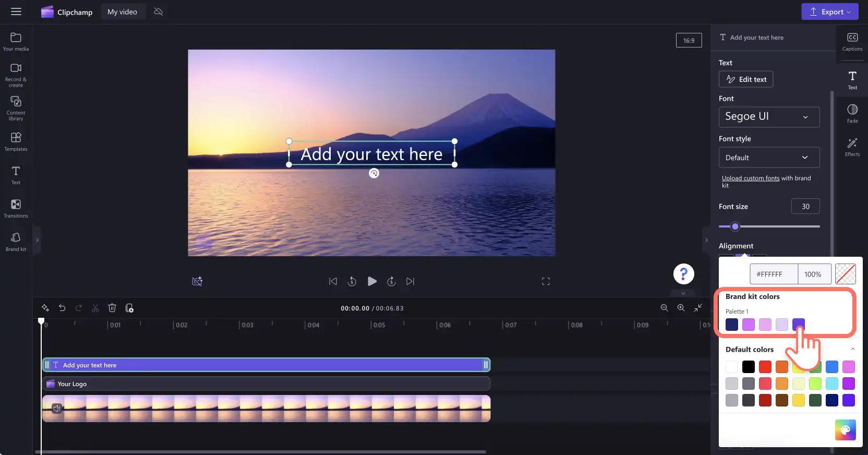Toggle fullscreen preview mode
The image size is (868, 455).
(x=546, y=281)
